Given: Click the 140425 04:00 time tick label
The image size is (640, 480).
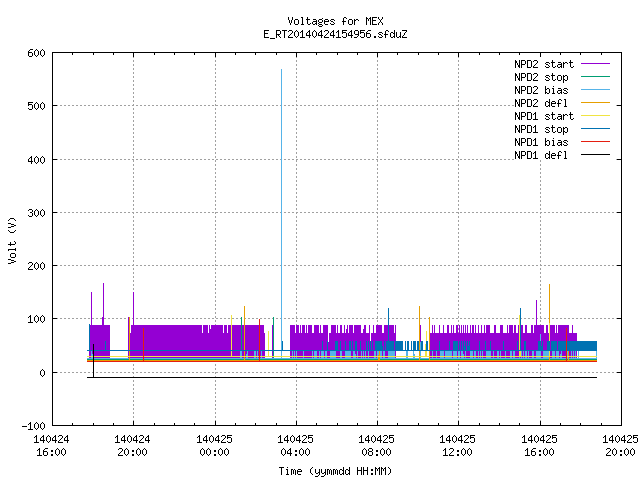Looking at the screenshot, I should pyautogui.click(x=295, y=446).
